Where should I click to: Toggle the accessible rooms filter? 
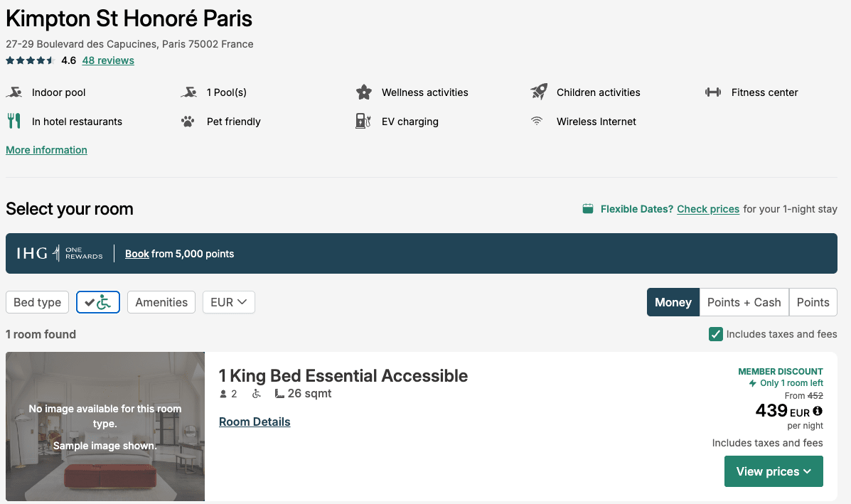[x=98, y=302]
